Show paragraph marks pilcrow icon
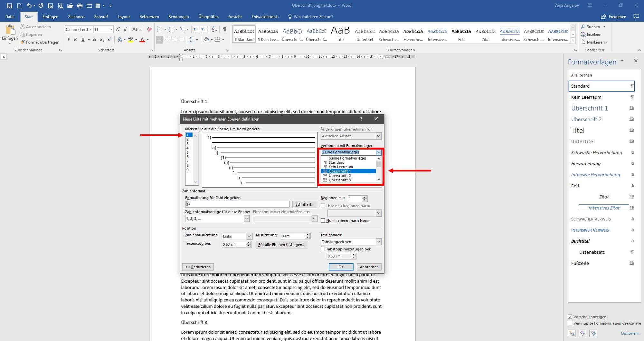This screenshot has width=644, height=341. pyautogui.click(x=224, y=29)
